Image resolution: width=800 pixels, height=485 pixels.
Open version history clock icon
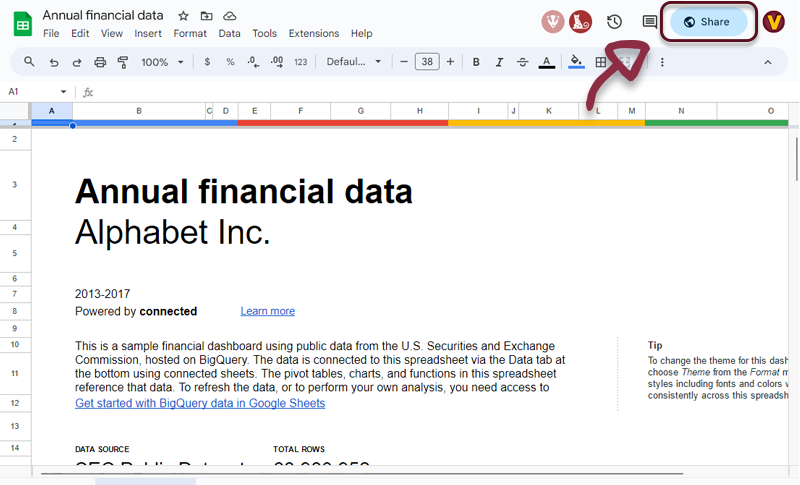(614, 22)
